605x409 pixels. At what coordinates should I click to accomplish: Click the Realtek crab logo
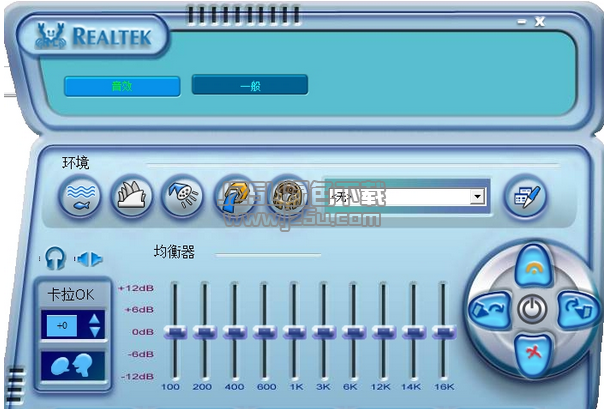50,36
